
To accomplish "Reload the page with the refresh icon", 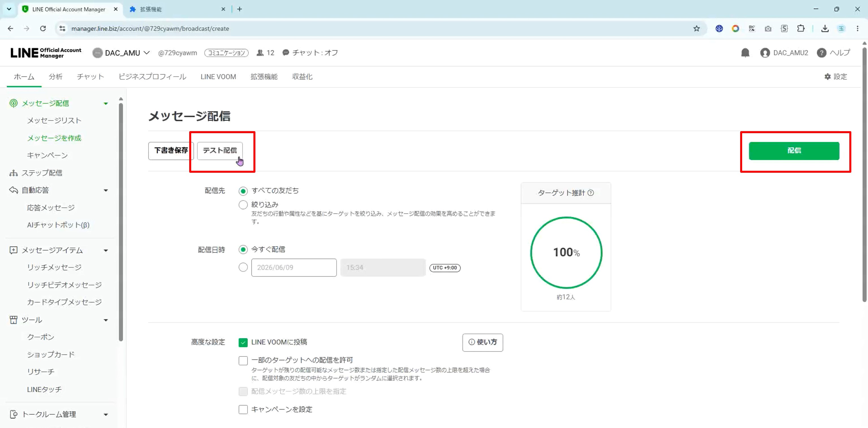I will click(x=43, y=29).
